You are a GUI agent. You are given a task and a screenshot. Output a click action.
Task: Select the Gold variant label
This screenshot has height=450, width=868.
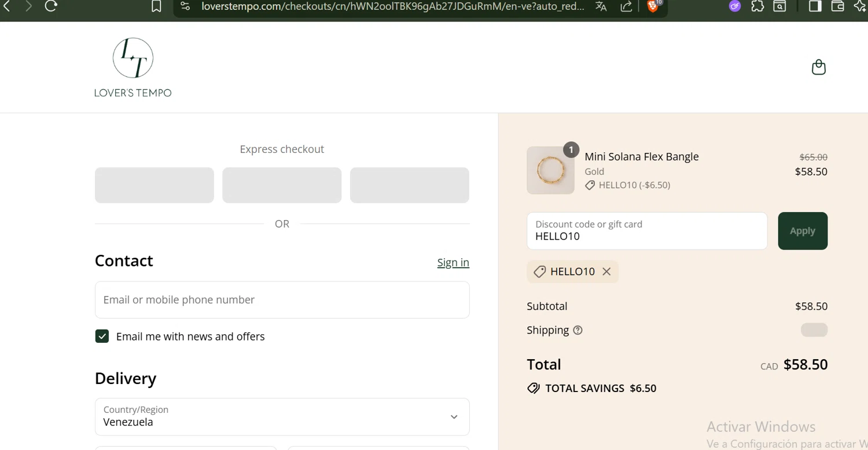pyautogui.click(x=594, y=171)
